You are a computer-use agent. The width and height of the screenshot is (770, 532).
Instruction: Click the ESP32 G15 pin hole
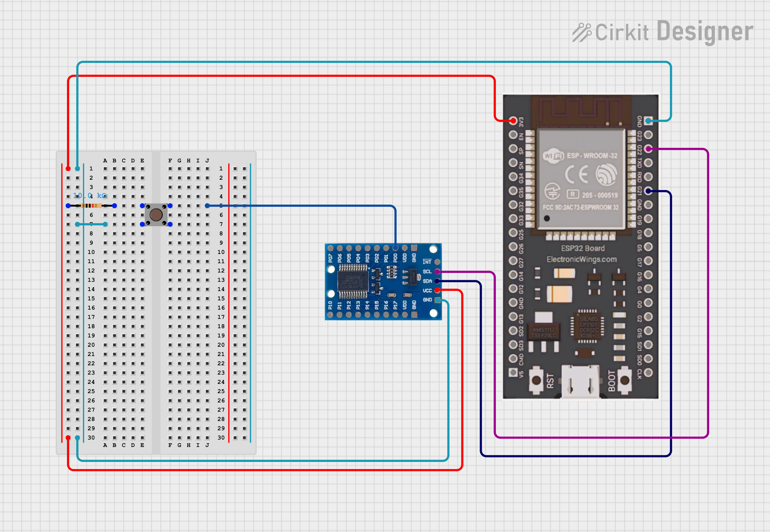(x=648, y=331)
